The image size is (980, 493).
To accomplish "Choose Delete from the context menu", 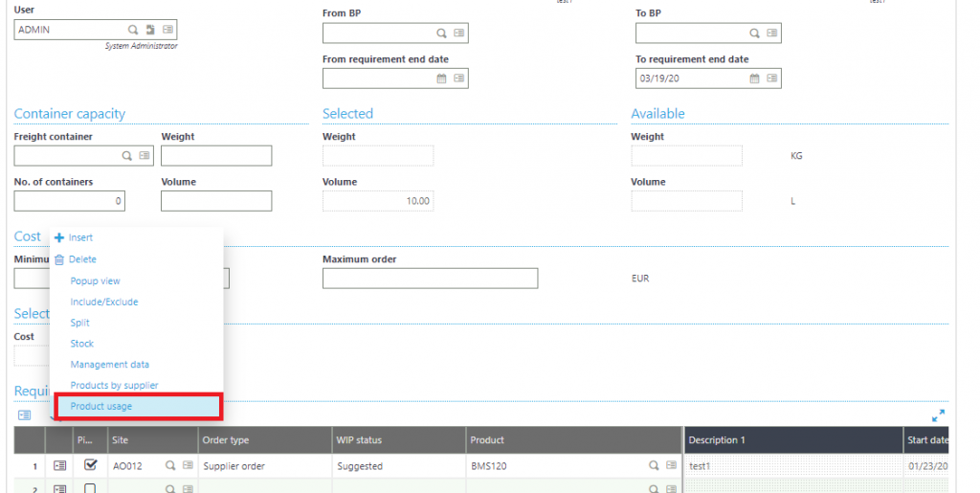I will click(x=82, y=259).
